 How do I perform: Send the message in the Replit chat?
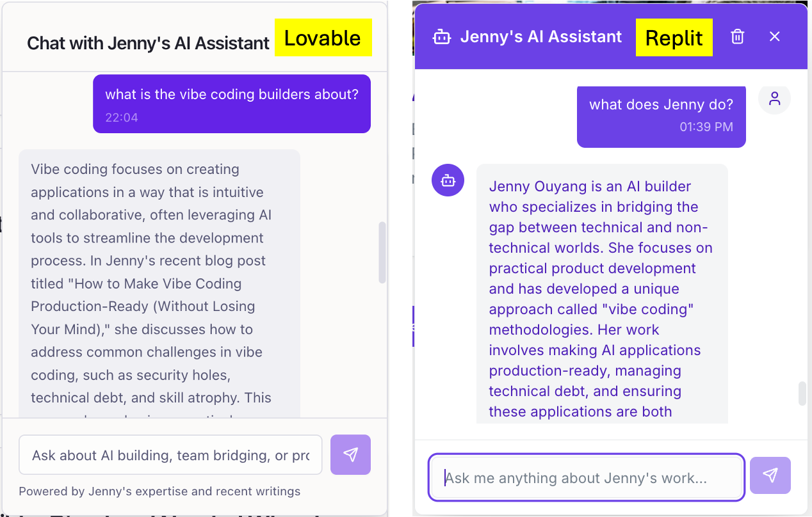point(770,475)
